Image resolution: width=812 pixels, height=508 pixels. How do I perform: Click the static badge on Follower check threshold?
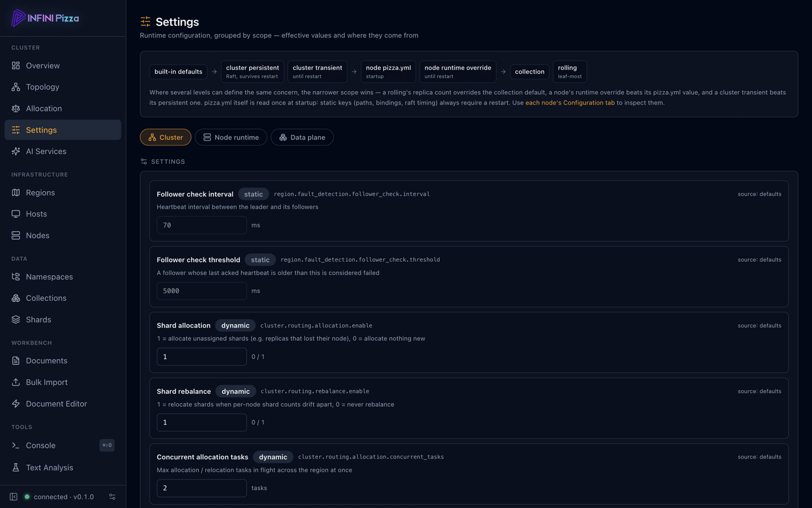pos(261,260)
